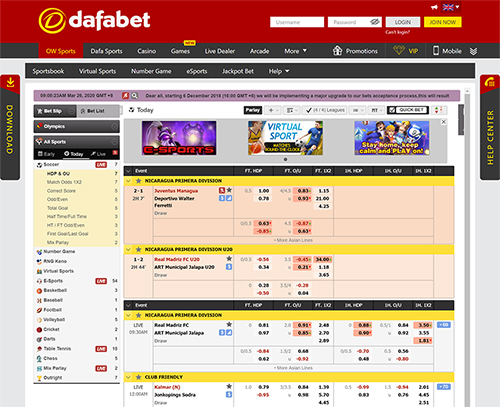This screenshot has height=407, width=500.
Task: Click the red icon next to Live filter
Action: point(115,153)
